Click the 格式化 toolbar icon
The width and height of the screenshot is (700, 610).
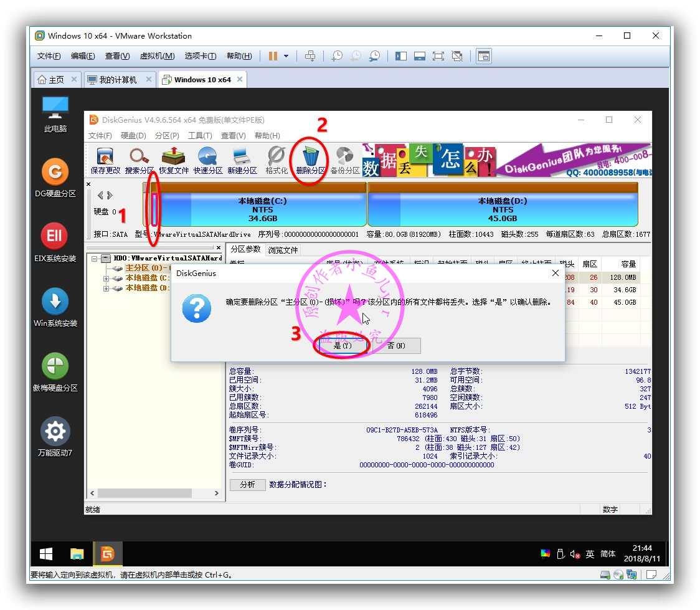[277, 161]
